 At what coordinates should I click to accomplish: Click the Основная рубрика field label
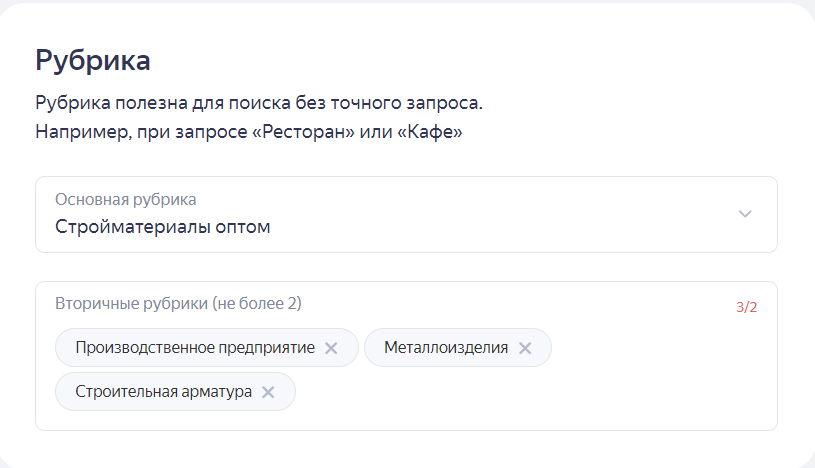coord(126,199)
